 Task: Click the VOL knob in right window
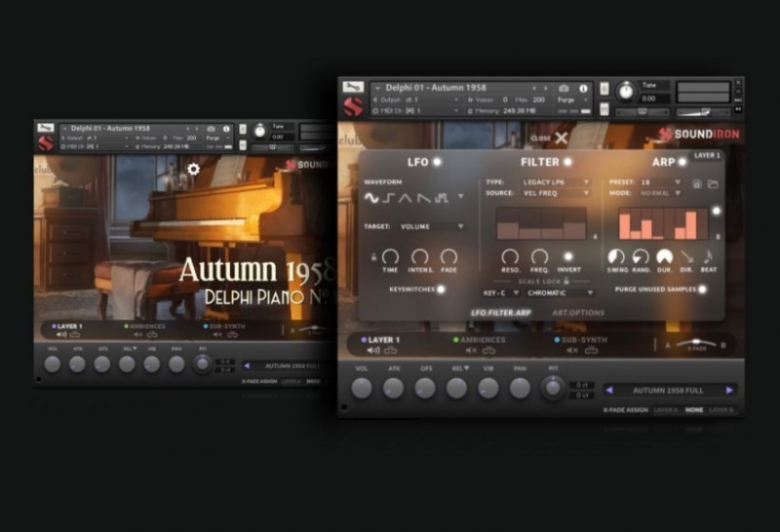(x=362, y=388)
